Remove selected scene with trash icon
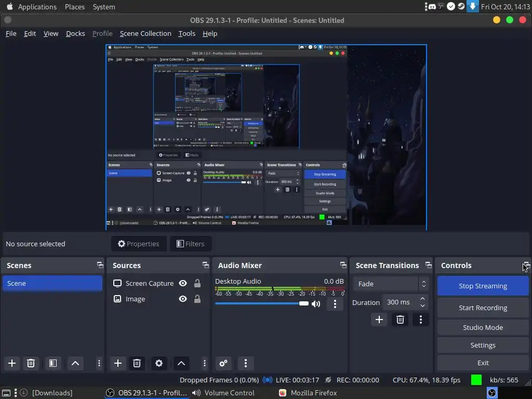 point(31,363)
